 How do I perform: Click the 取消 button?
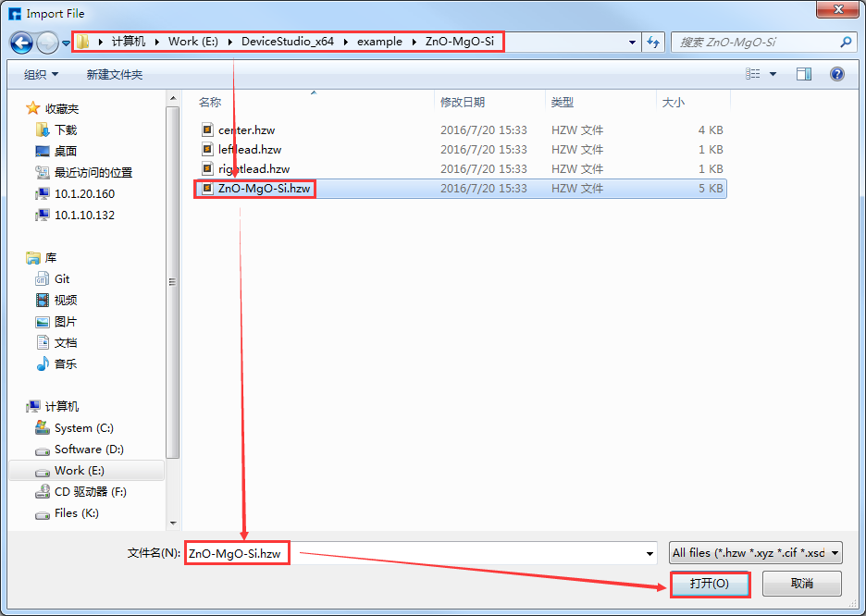pyautogui.click(x=801, y=584)
